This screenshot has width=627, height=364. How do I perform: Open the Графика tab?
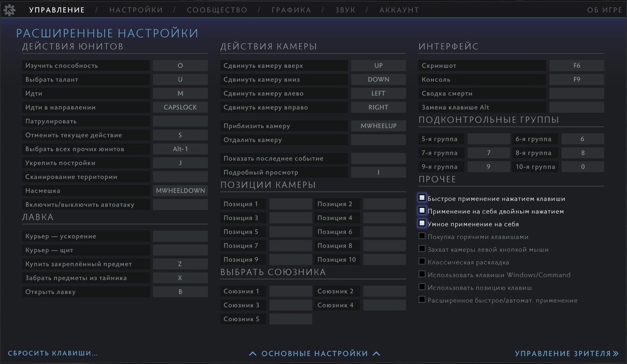pyautogui.click(x=291, y=10)
